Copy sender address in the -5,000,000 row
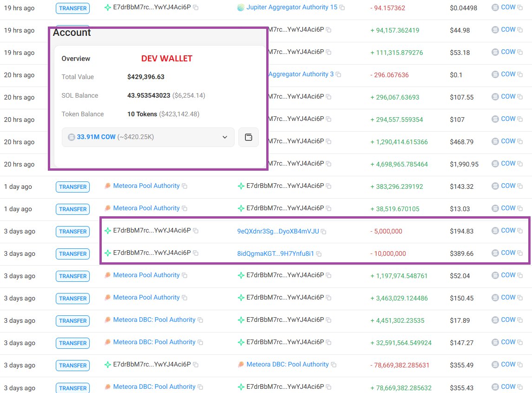 196,231
